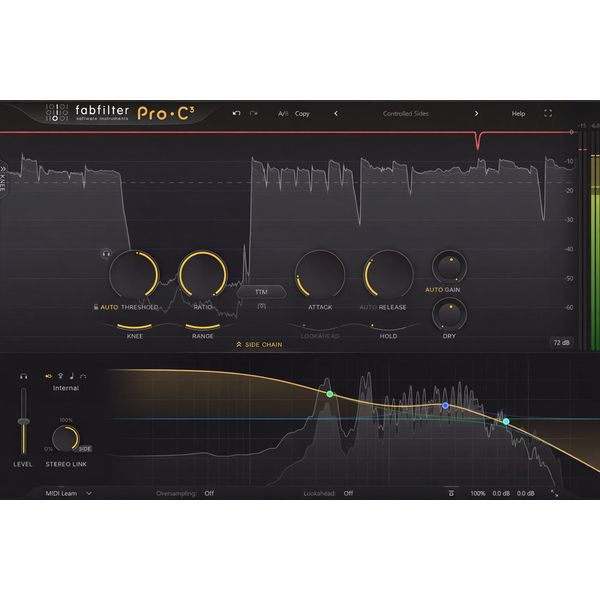Viewport: 600px width, 600px height.
Task: Select MIDI note trigger icon
Action: click(x=72, y=376)
